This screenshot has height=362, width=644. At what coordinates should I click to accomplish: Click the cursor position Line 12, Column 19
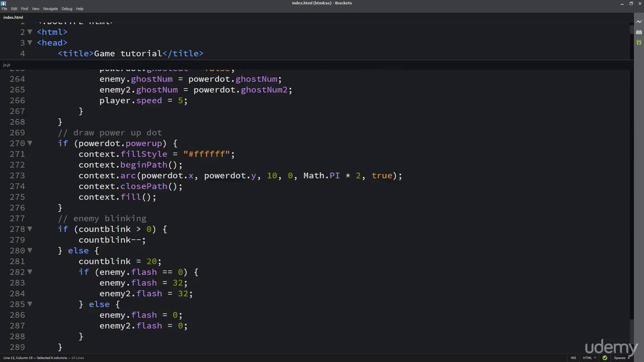(18, 358)
